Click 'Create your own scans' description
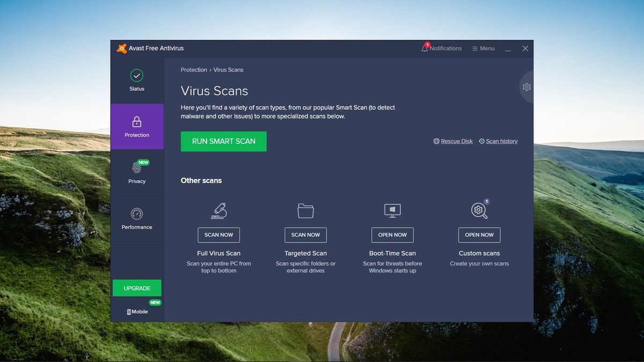Image resolution: width=644 pixels, height=362 pixels. pos(479,263)
